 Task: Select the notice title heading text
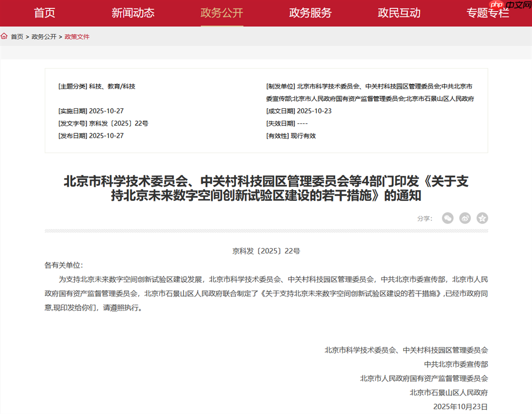coord(266,190)
